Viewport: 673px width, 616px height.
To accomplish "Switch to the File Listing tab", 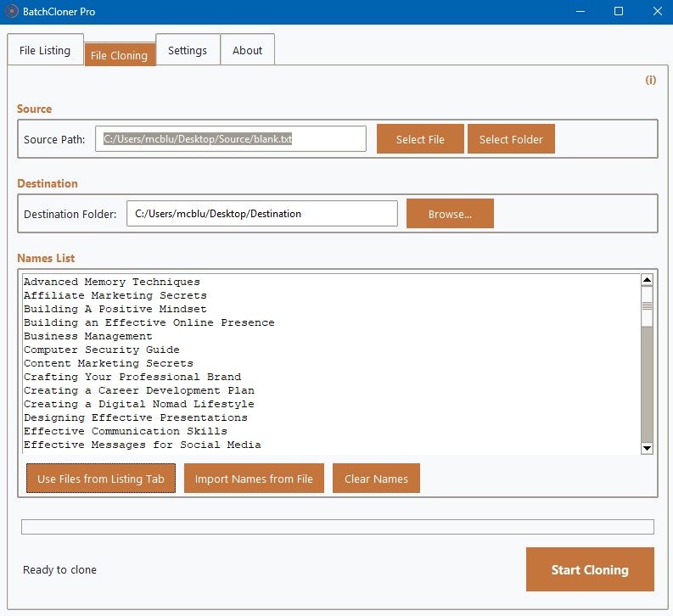I will (x=45, y=50).
